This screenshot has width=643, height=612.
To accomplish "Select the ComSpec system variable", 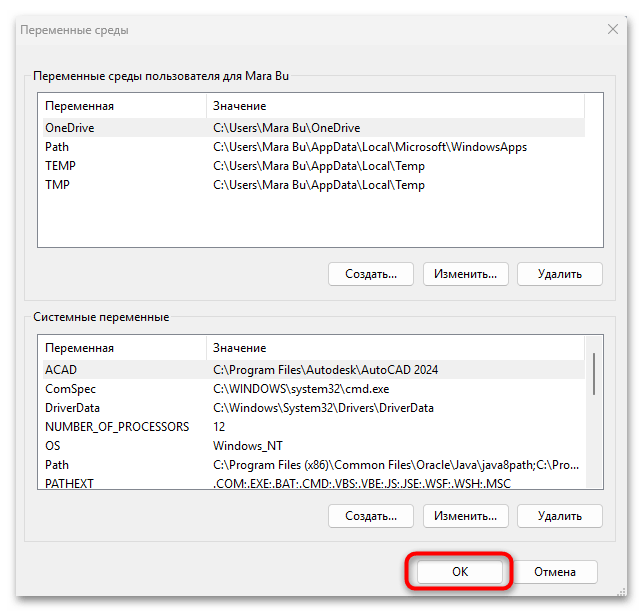I will [314, 389].
